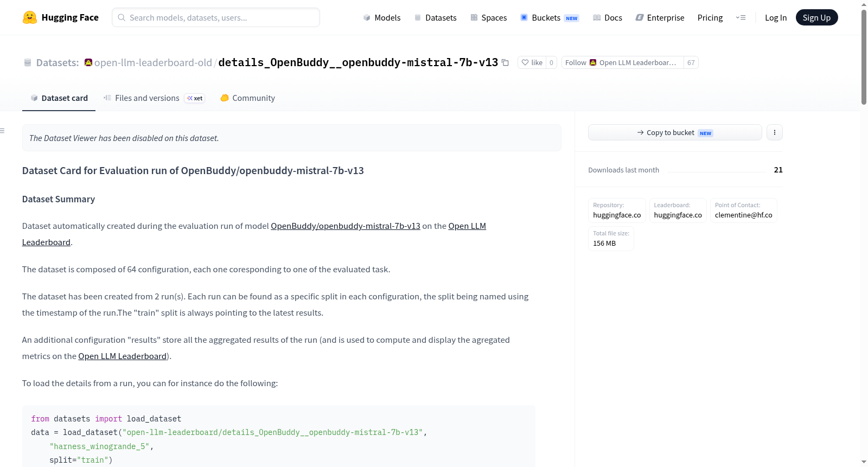Open the Enterprise nav item
868x467 pixels.
tap(660, 17)
